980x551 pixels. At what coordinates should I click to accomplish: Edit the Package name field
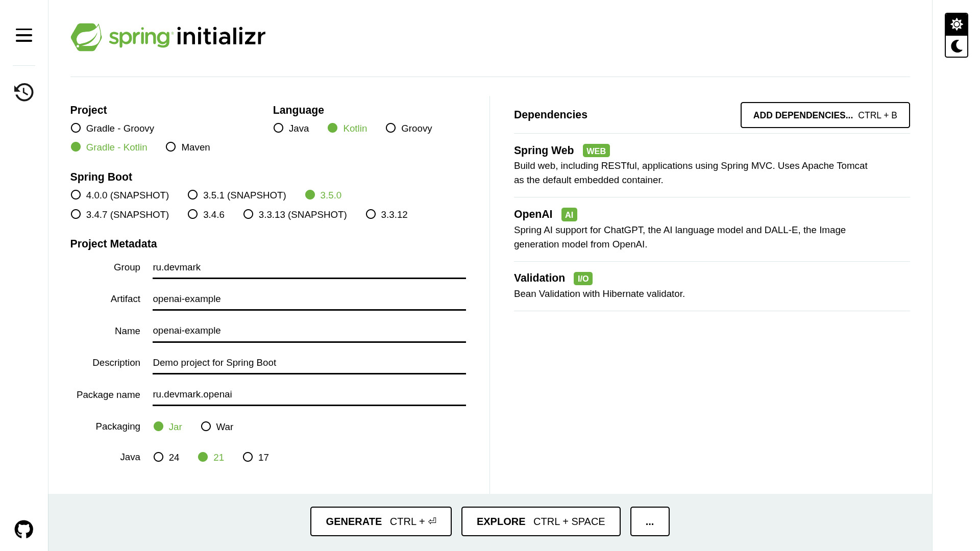tap(309, 395)
